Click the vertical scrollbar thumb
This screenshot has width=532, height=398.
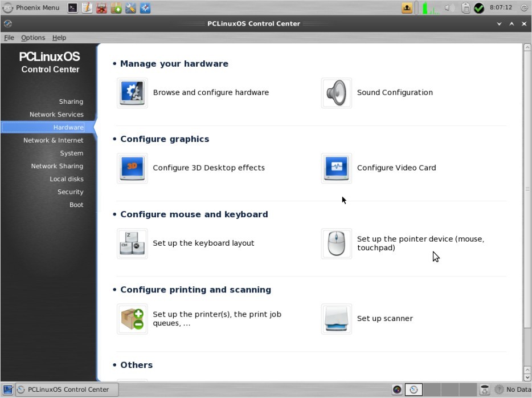527,189
